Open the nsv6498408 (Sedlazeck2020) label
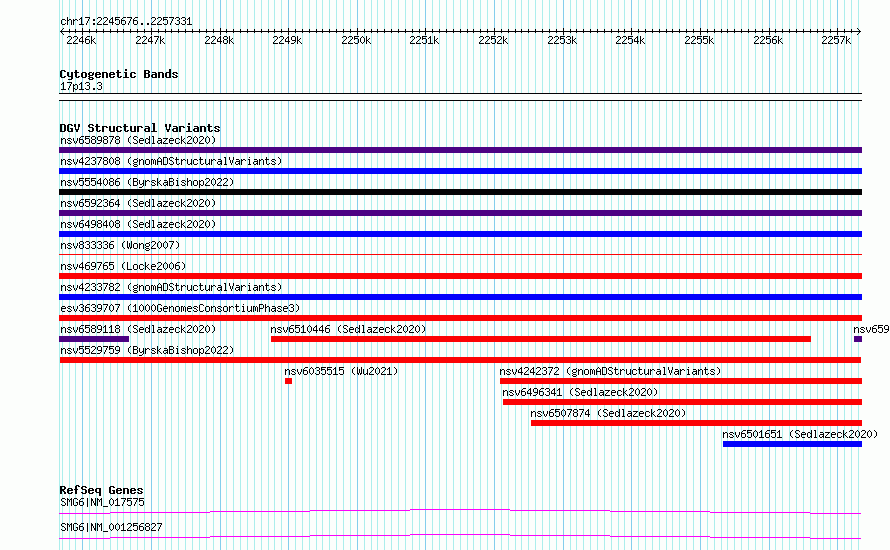Image resolution: width=890 pixels, height=550 pixels. pos(138,224)
